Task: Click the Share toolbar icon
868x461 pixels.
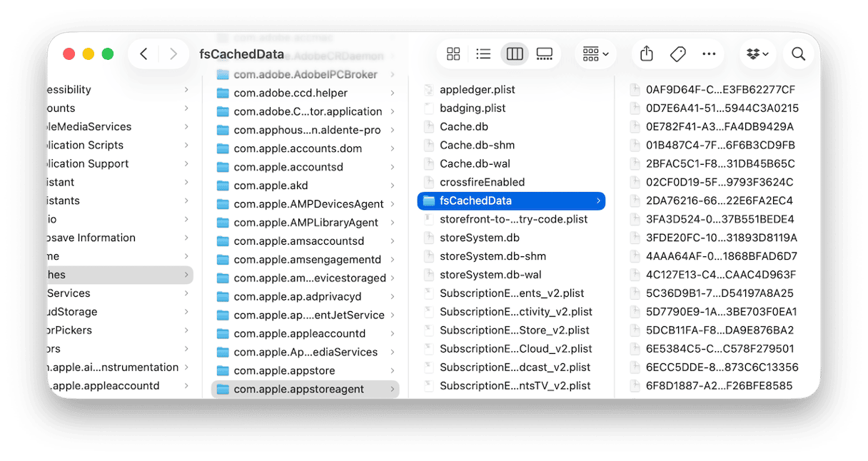Action: [647, 54]
